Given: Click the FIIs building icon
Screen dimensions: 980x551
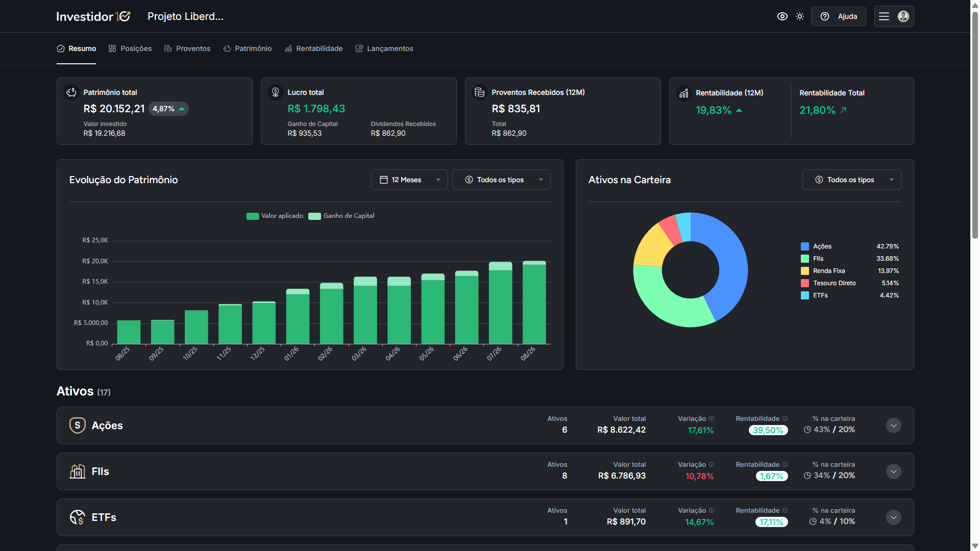Looking at the screenshot, I should tap(78, 471).
